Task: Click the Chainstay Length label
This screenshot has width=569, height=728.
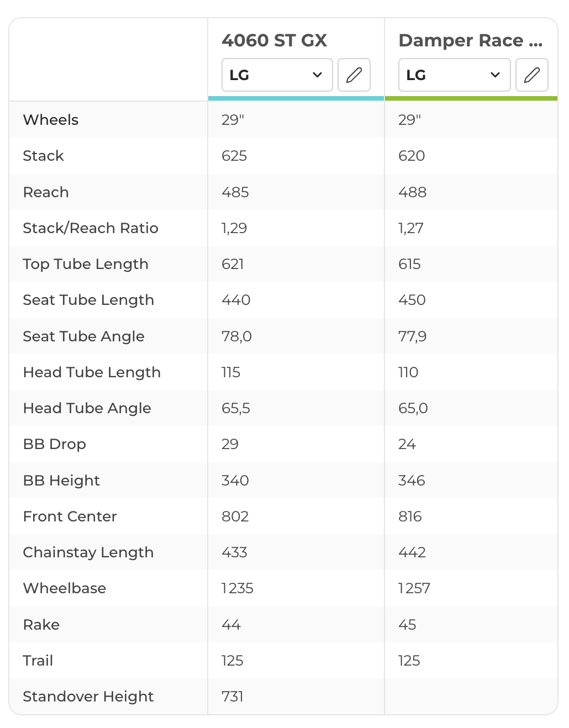Action: (88, 552)
